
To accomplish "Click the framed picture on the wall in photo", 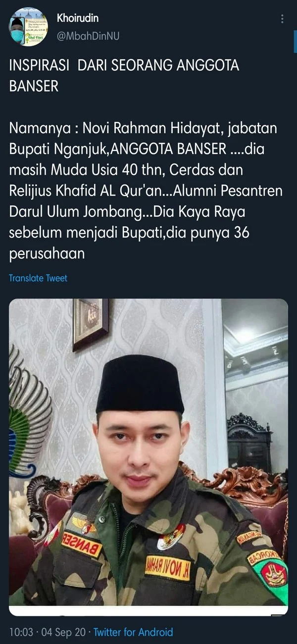I will click(91, 324).
